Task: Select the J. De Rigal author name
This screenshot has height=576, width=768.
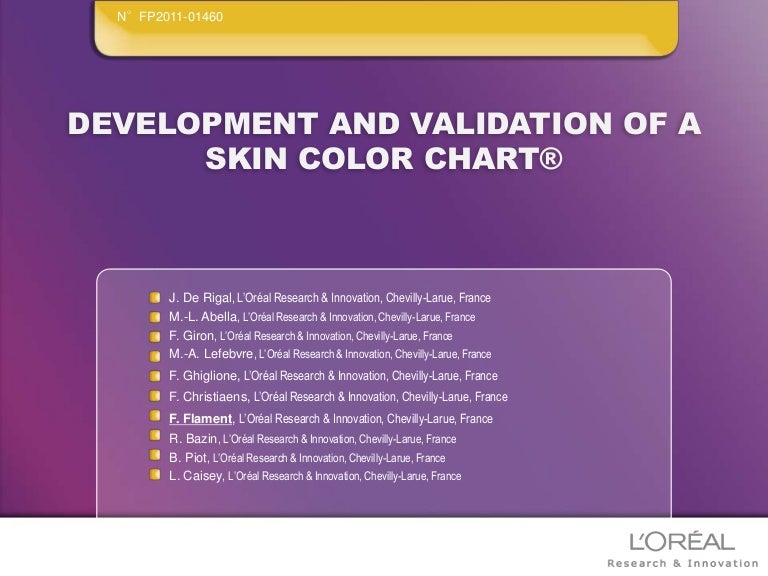Action: [200, 298]
